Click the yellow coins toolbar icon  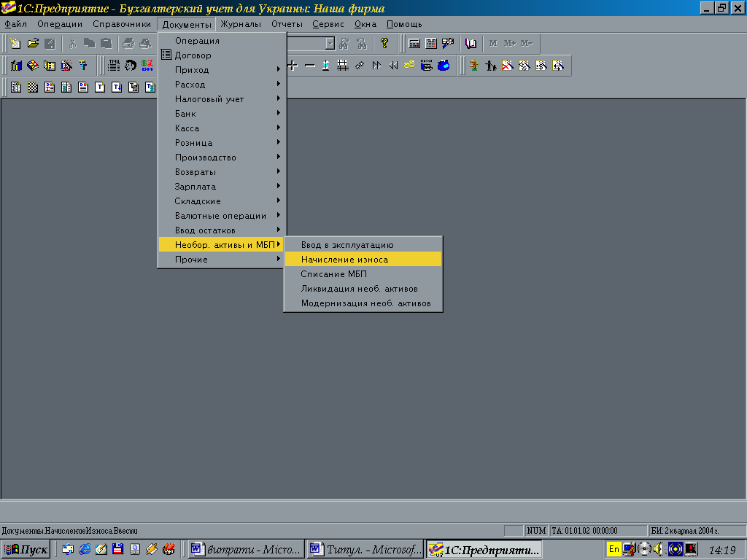tap(409, 65)
